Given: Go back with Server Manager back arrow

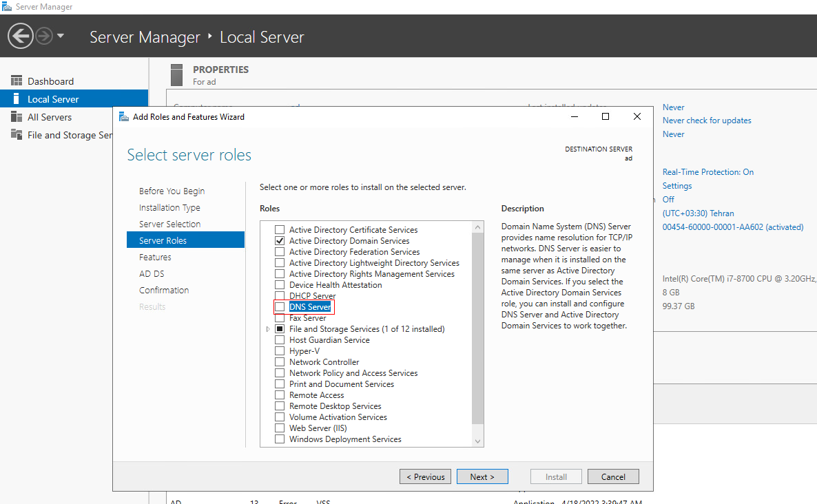Looking at the screenshot, I should (x=20, y=36).
